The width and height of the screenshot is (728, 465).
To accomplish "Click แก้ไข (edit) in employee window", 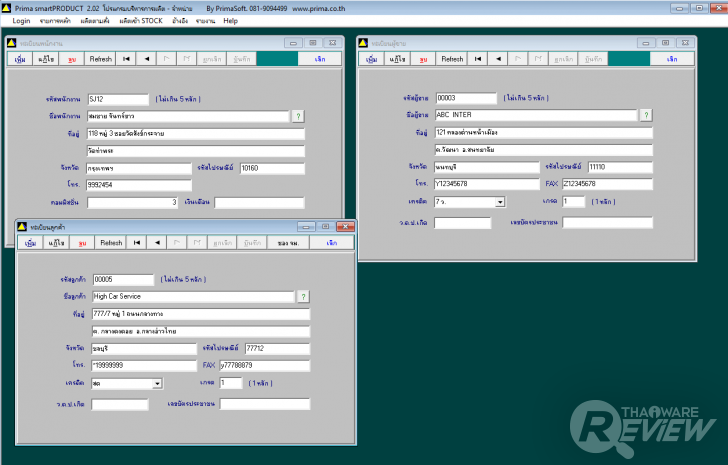I will [x=46, y=59].
